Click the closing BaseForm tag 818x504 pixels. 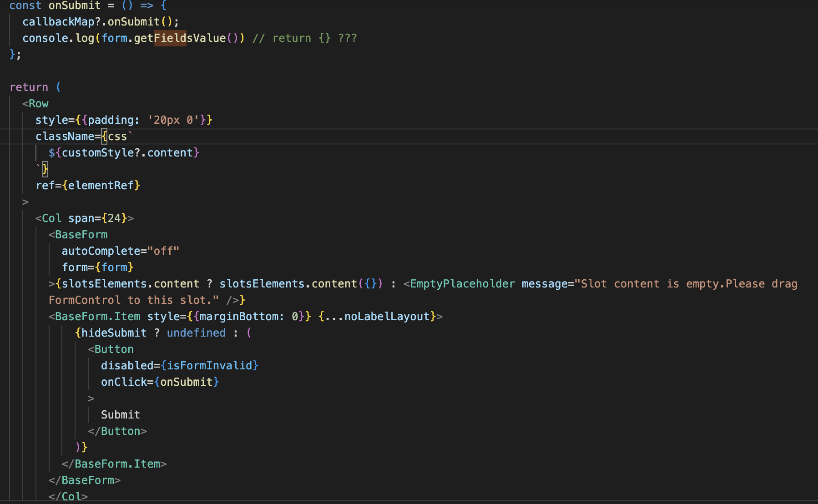point(84,480)
